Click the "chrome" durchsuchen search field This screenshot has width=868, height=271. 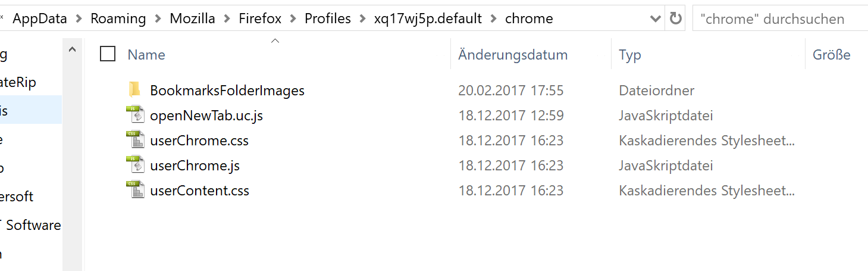coord(779,18)
